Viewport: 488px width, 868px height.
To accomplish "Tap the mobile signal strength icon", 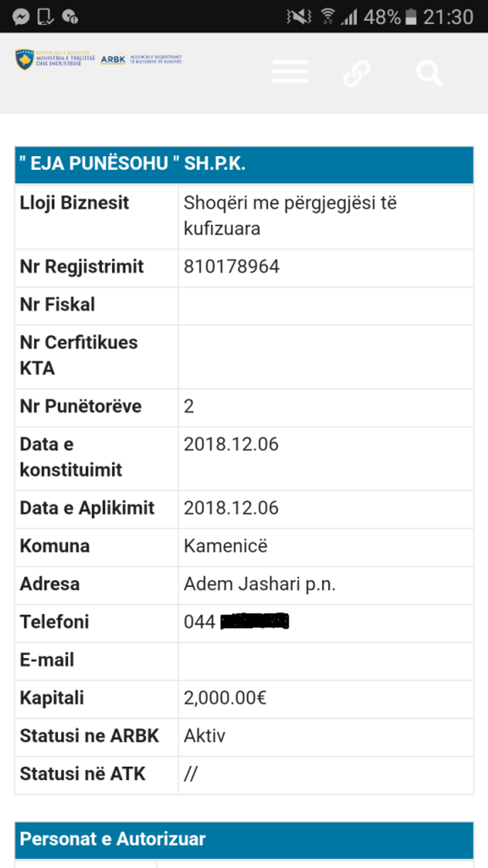I will pos(349,17).
